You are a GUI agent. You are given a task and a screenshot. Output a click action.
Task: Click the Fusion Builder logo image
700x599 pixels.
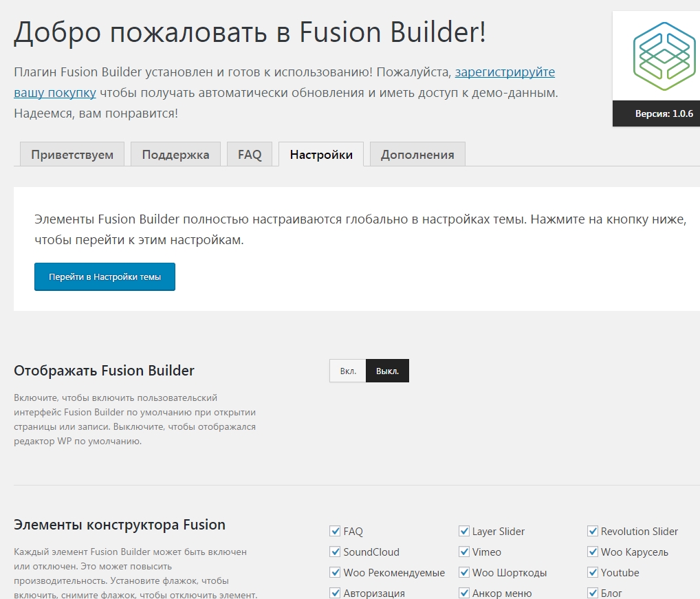coord(664,56)
